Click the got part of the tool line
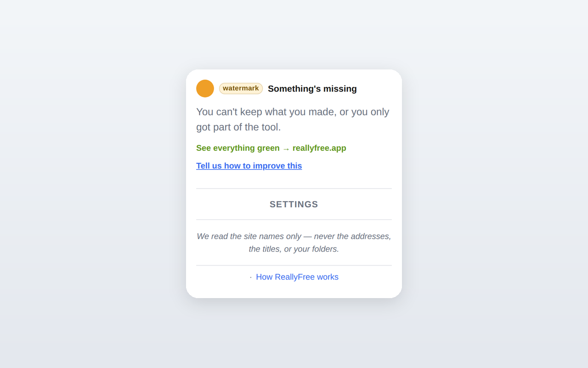The image size is (588, 368). (x=238, y=127)
